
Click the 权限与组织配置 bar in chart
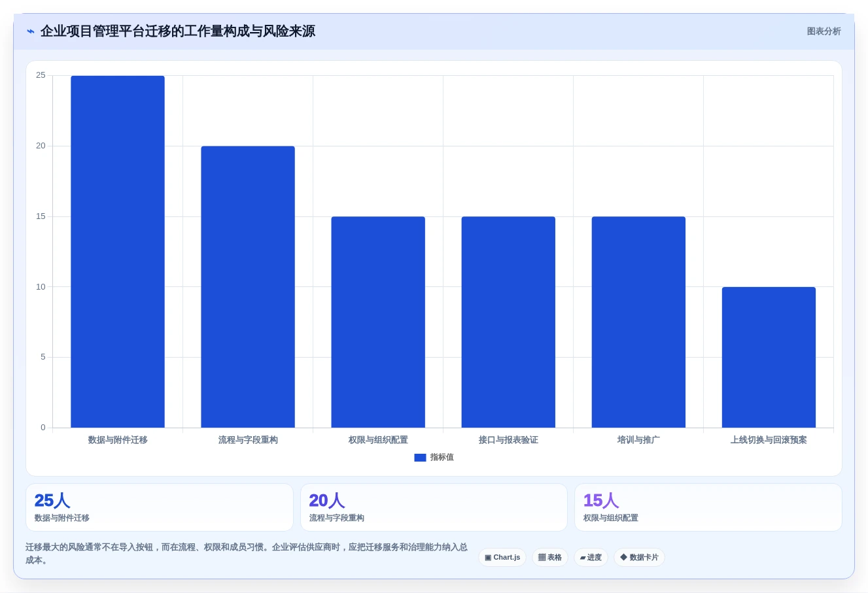coord(378,322)
